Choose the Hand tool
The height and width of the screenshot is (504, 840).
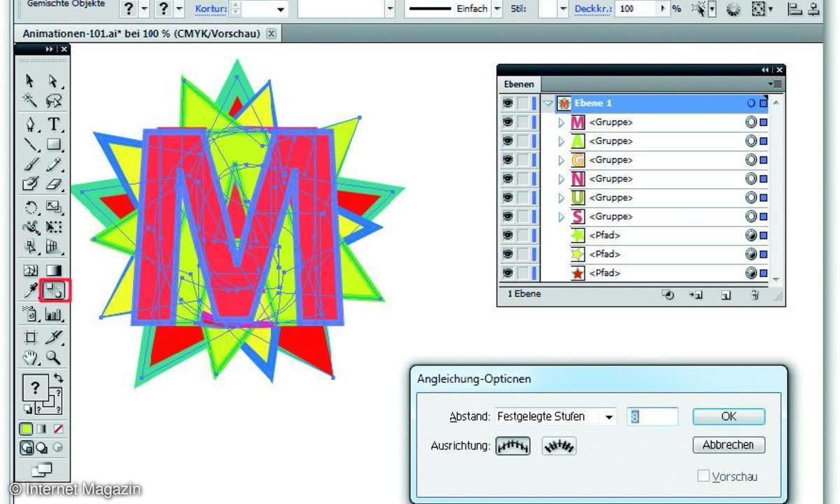pos(30,358)
